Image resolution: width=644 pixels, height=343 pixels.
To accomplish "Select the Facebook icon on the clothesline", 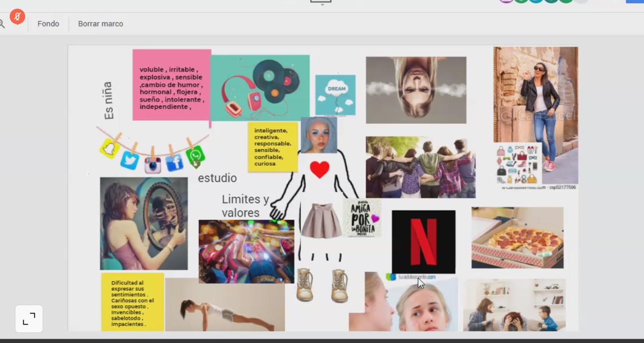I will click(174, 163).
